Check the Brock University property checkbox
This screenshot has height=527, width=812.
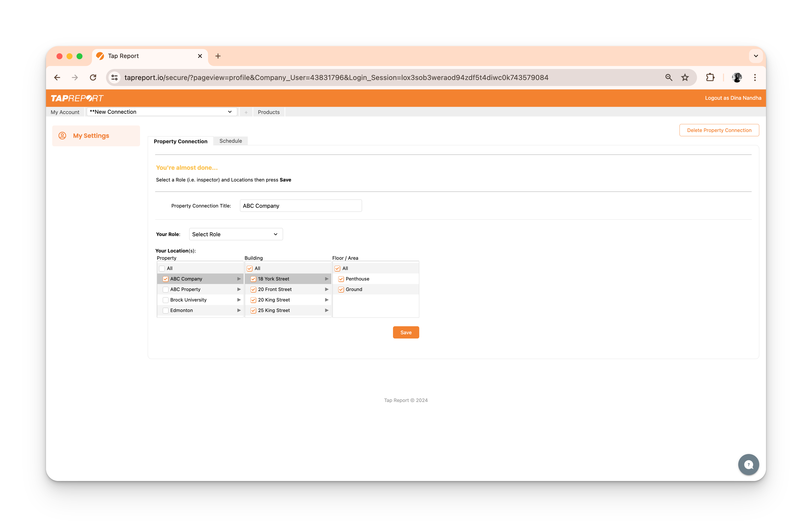pos(165,300)
